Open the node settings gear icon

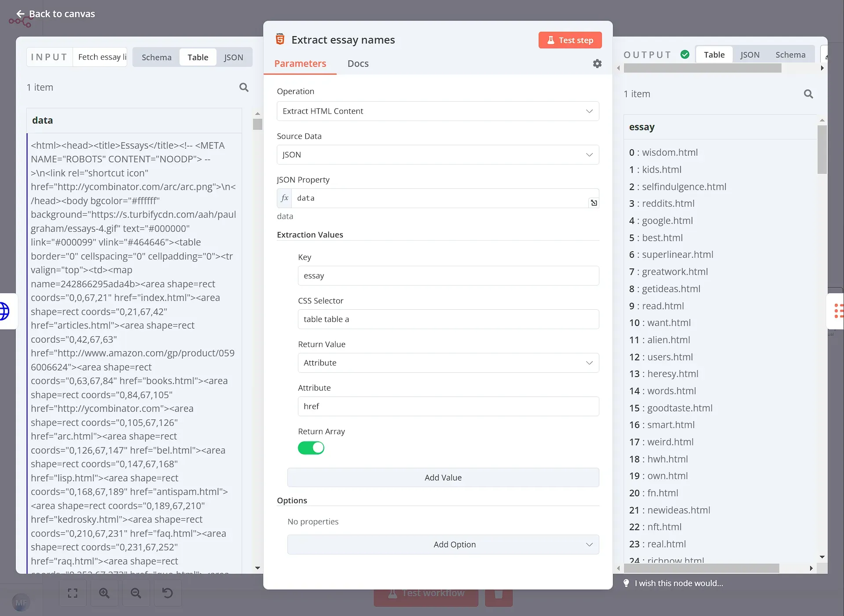pos(597,63)
